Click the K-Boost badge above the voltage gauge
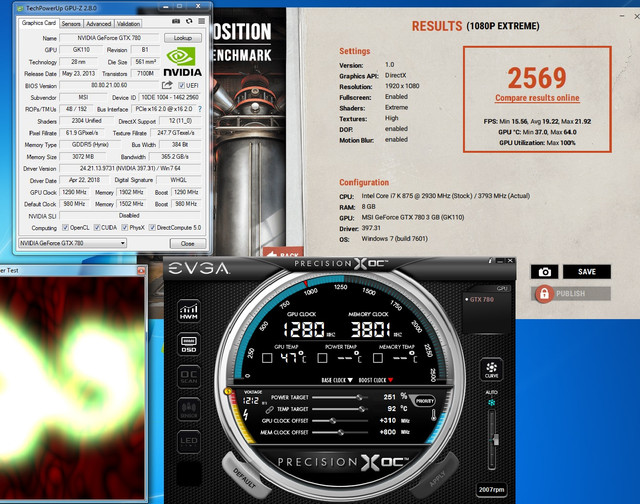 228,391
